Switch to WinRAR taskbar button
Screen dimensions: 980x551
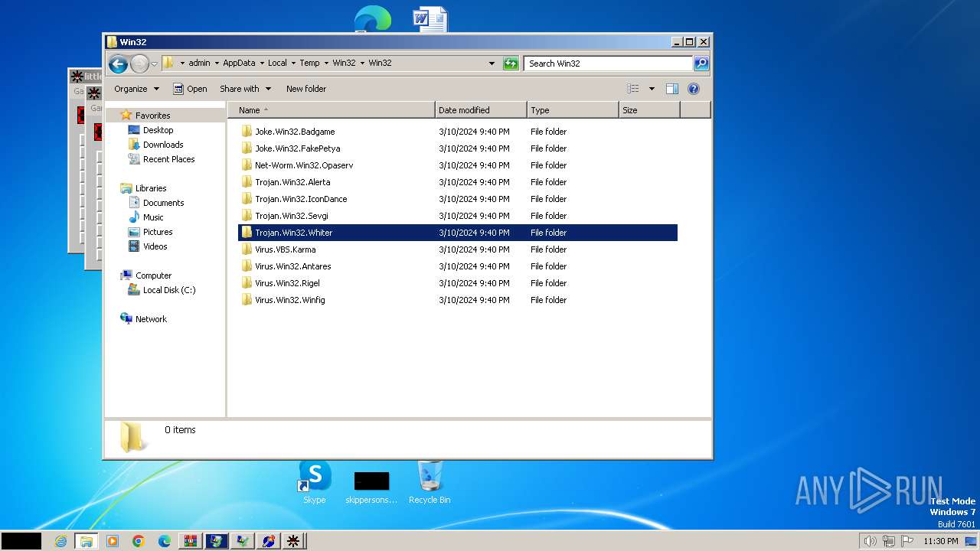coord(191,541)
